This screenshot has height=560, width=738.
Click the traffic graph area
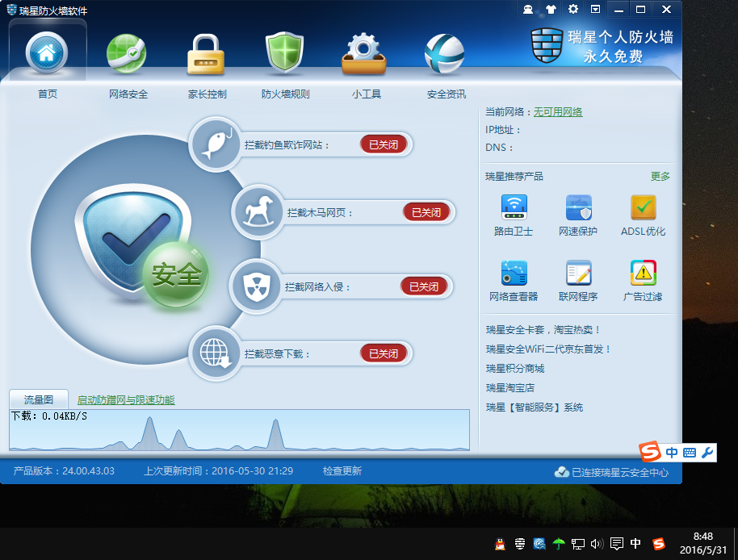pyautogui.click(x=239, y=430)
